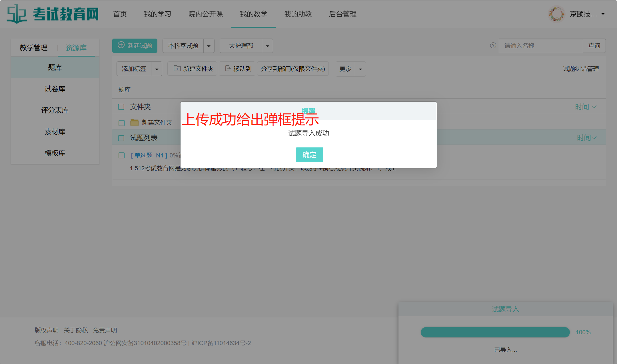Focus the 请输入名称 search field

click(540, 46)
